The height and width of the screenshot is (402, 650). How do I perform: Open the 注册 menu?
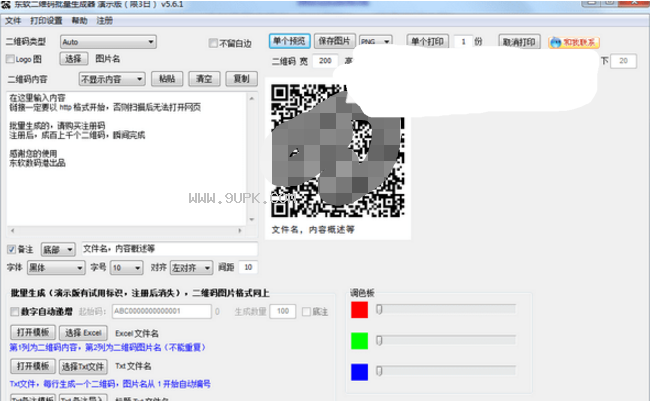[x=104, y=21]
